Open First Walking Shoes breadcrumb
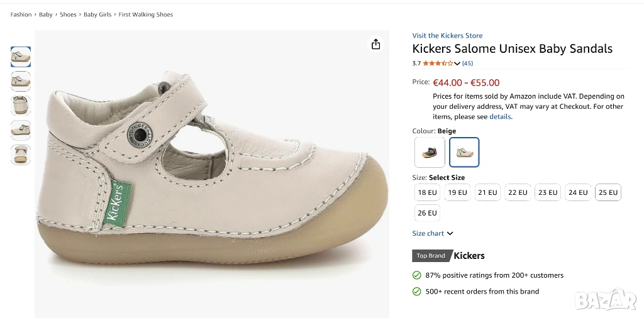 [x=146, y=14]
